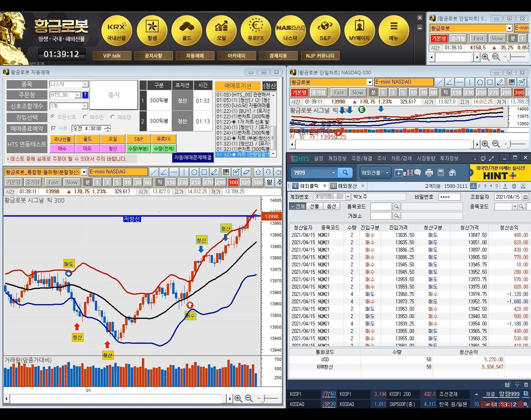531x420 pixels.
Task: Switch to 해외클릭 tab
Action: click(x=309, y=186)
